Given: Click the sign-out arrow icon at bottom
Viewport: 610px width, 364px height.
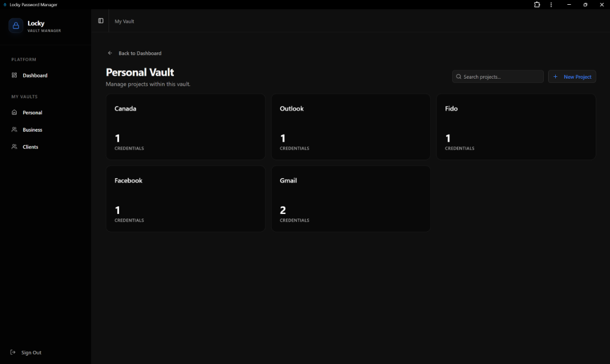Looking at the screenshot, I should click(13, 352).
